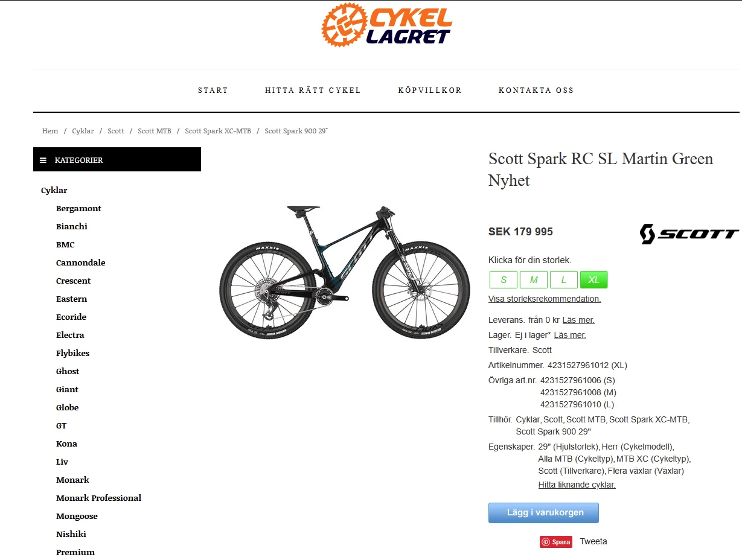742x560 pixels.
Task: Expand the Cyklar category
Action: tap(54, 191)
